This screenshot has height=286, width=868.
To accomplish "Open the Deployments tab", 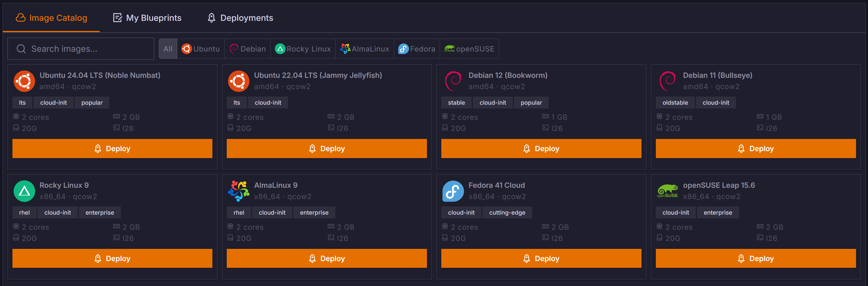I will point(240,17).
